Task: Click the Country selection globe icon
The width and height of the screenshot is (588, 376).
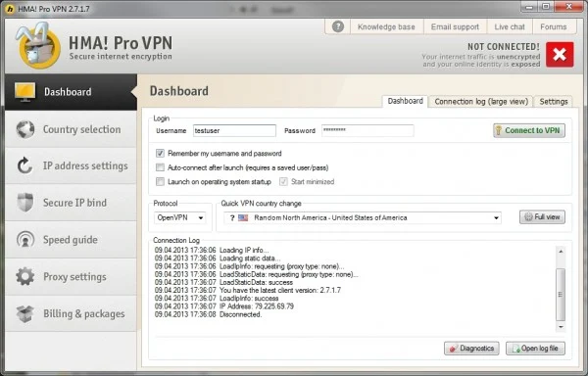Action: [x=25, y=129]
